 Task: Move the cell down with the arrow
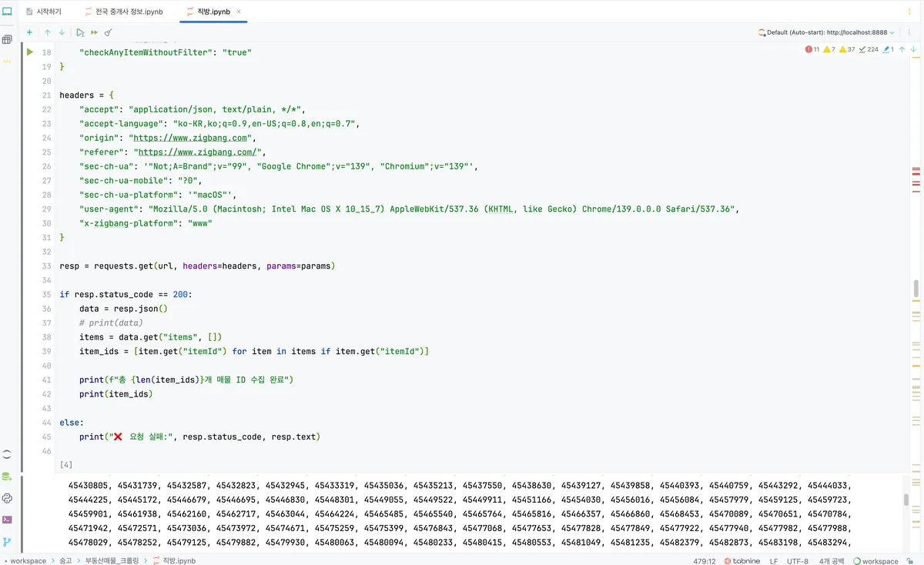[x=62, y=32]
